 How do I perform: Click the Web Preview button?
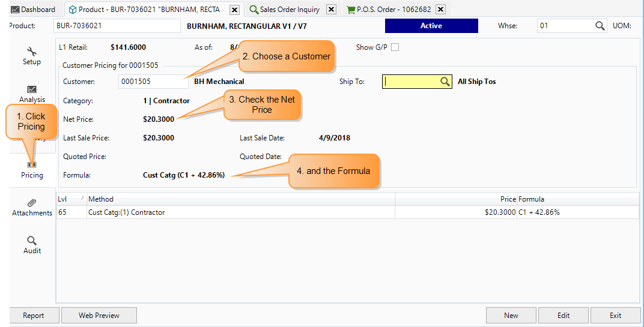(x=99, y=316)
